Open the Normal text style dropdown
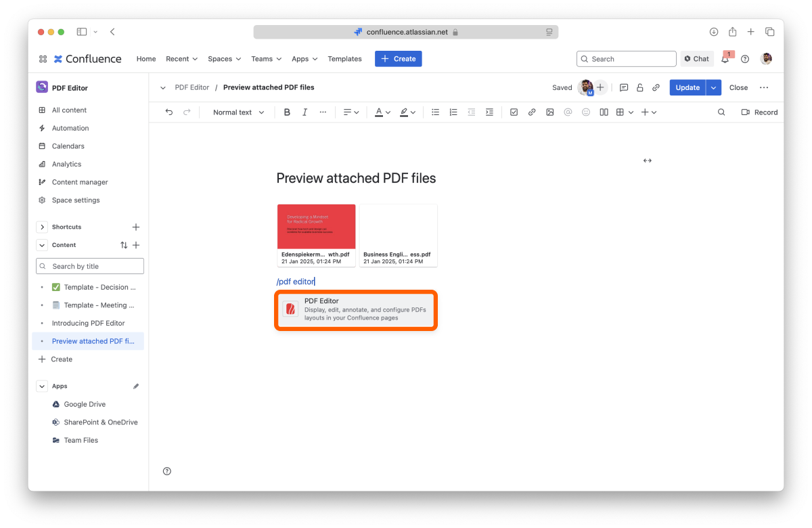Viewport: 812px width, 528px height. point(238,112)
